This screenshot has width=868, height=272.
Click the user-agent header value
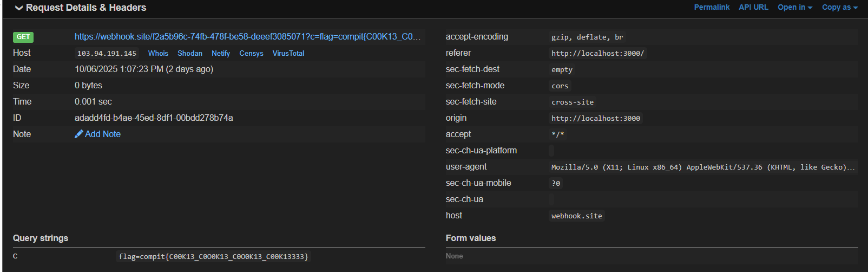pos(702,167)
